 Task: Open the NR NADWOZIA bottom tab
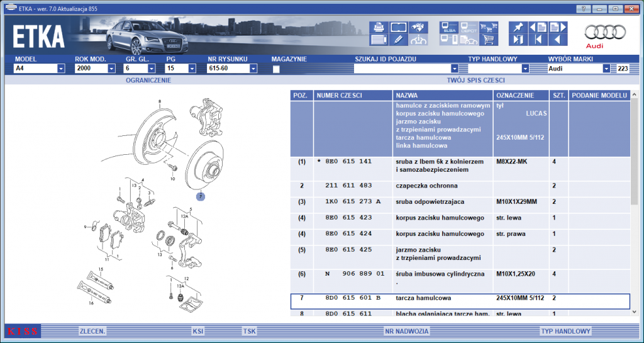tap(407, 331)
